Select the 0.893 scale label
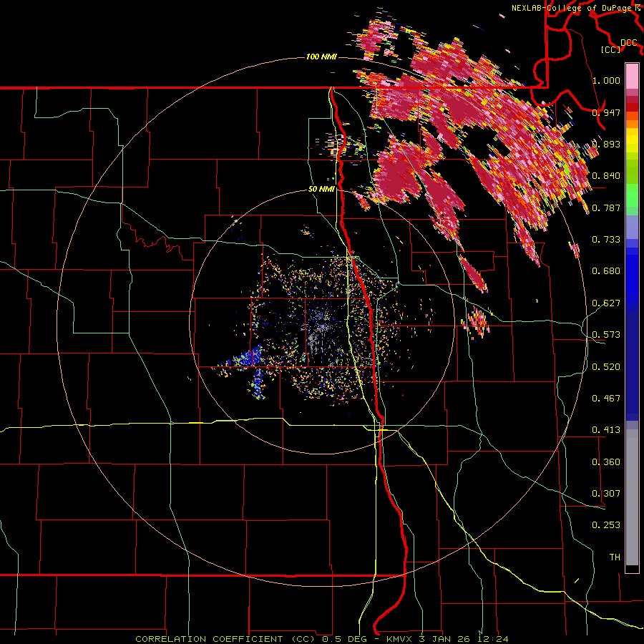 606,144
